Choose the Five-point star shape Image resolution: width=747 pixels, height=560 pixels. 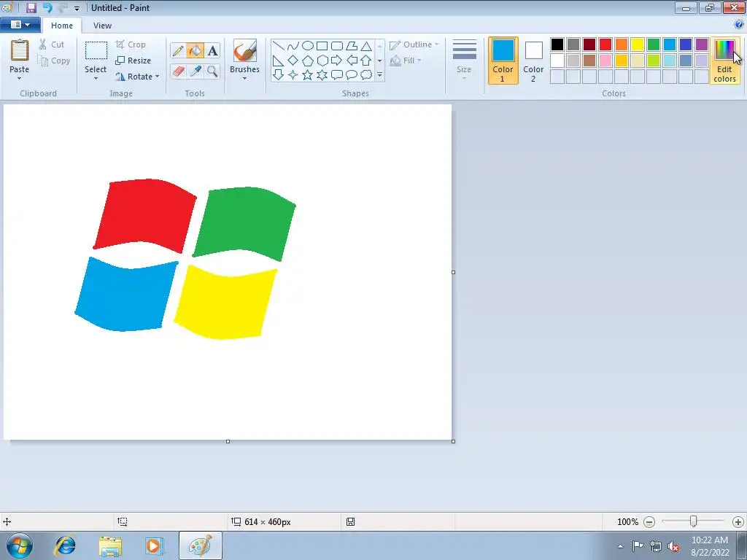tap(308, 75)
